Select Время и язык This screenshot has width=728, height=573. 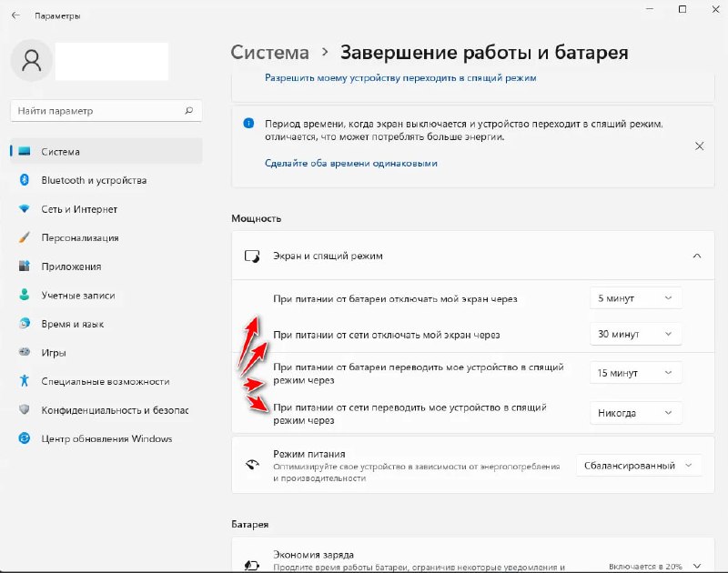pos(106,324)
